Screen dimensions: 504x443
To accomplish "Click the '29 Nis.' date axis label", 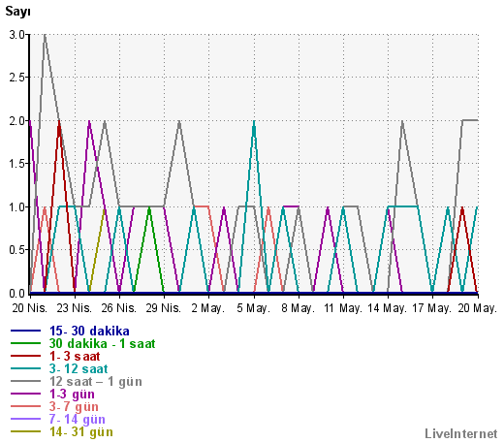I will tap(164, 308).
